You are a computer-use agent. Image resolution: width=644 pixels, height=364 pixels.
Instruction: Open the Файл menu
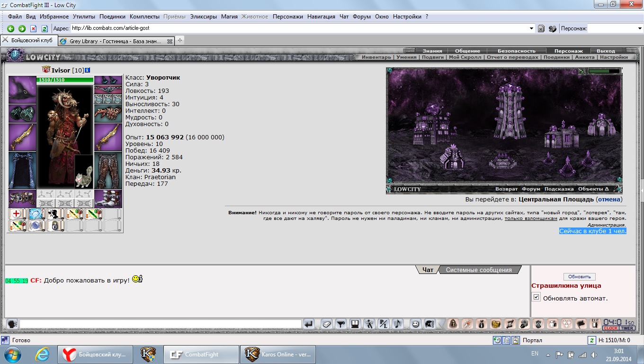[x=15, y=17]
